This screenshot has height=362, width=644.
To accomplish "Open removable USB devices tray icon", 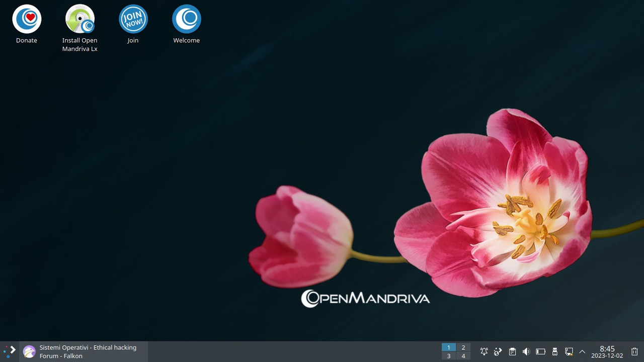I will pos(555,351).
